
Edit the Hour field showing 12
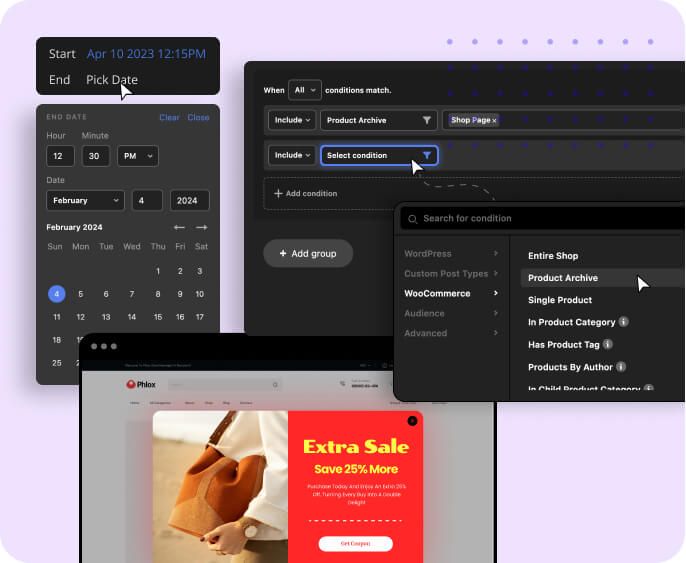[x=60, y=156]
